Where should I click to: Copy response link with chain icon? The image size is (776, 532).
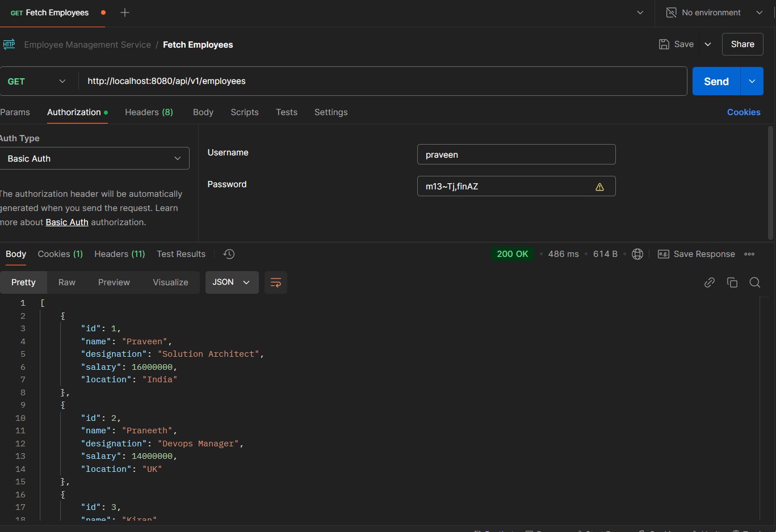point(710,282)
